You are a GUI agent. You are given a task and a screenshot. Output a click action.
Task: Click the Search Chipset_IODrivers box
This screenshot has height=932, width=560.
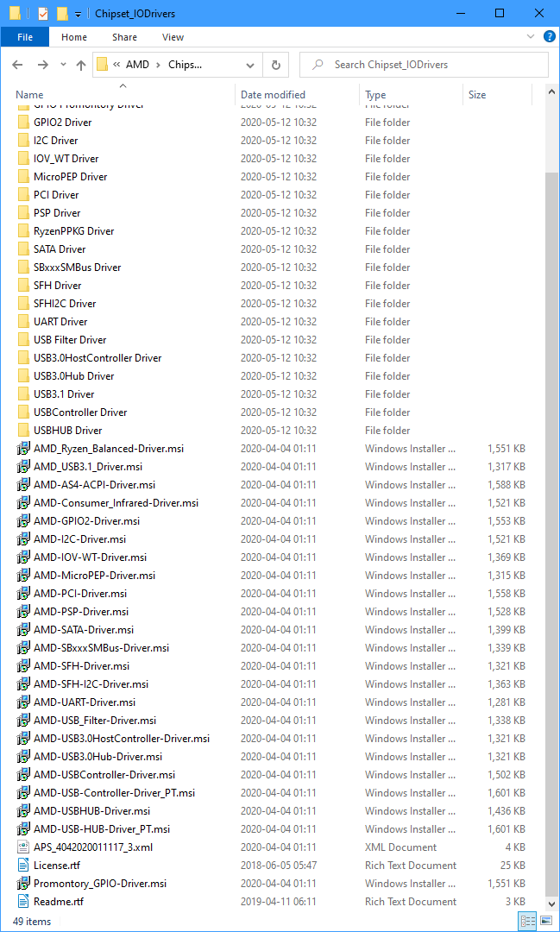tap(424, 65)
